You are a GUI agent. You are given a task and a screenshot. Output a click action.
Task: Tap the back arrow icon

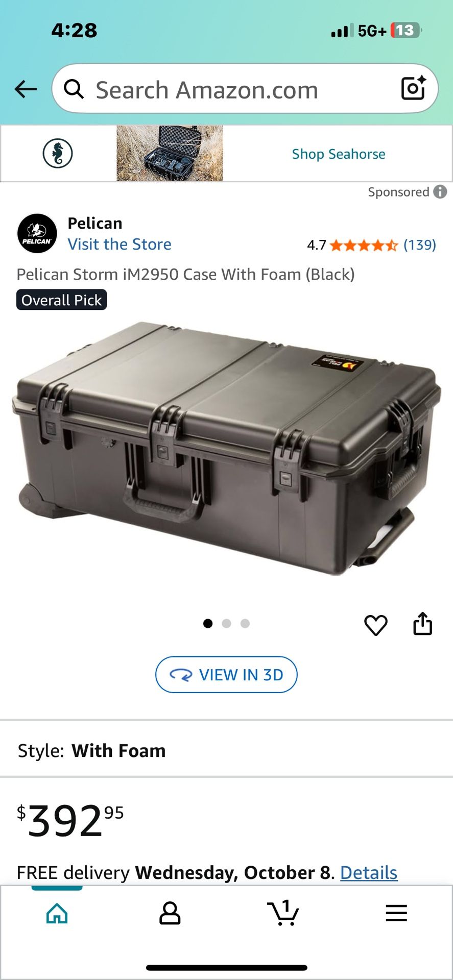[26, 89]
